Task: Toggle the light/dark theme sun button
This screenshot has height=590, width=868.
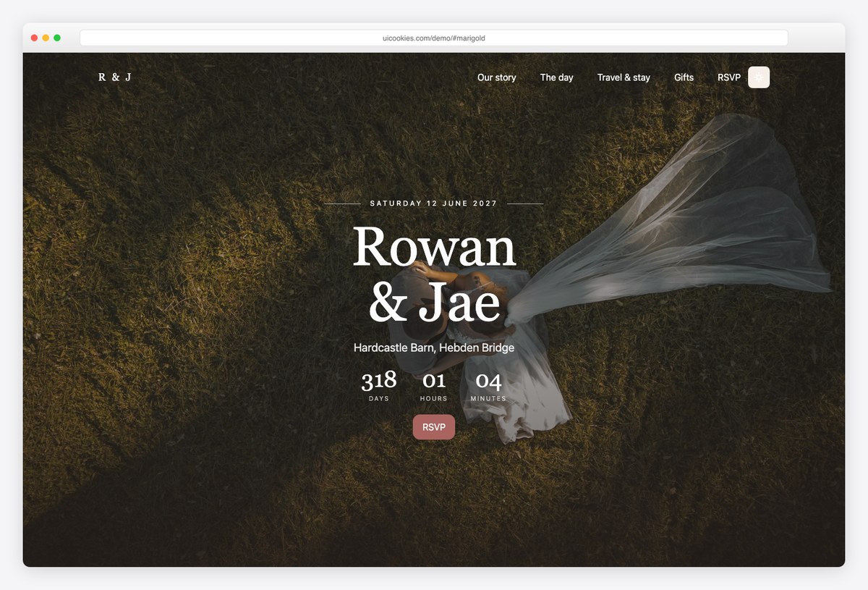Action: click(759, 77)
